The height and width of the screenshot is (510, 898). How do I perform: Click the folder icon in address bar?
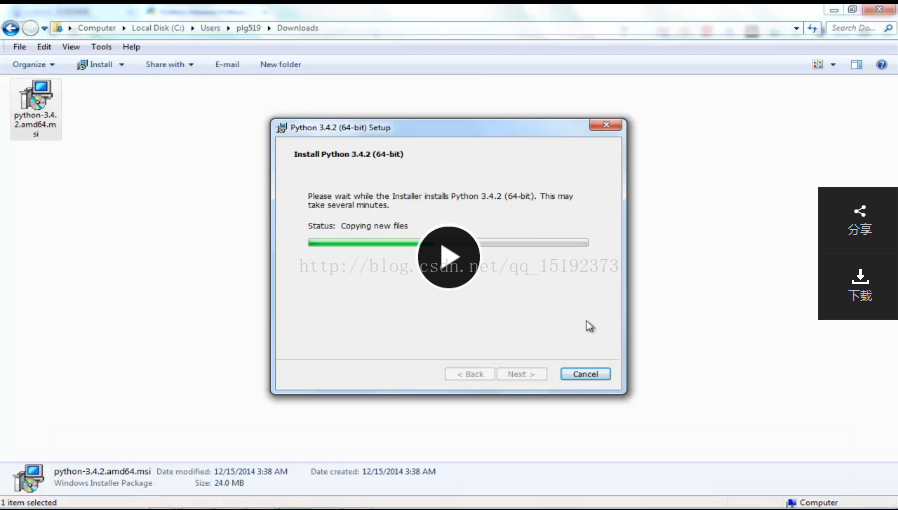57,27
